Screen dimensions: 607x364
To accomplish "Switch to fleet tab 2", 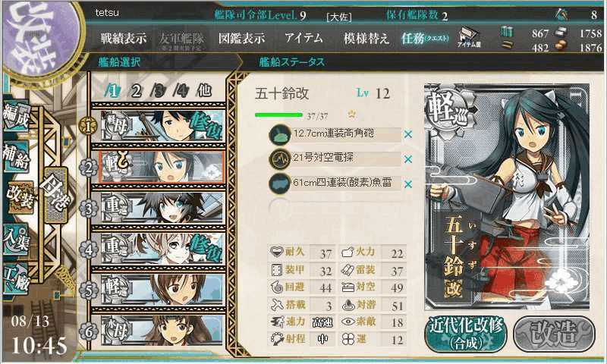I will (x=136, y=91).
